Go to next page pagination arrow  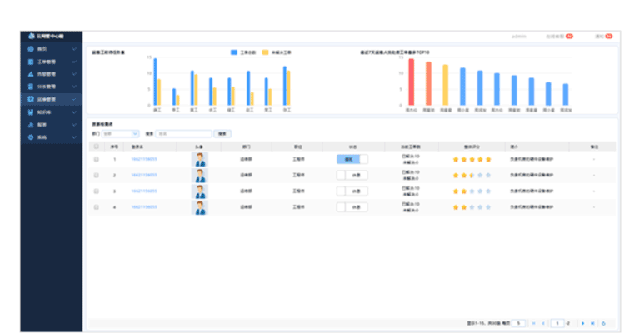(x=583, y=324)
